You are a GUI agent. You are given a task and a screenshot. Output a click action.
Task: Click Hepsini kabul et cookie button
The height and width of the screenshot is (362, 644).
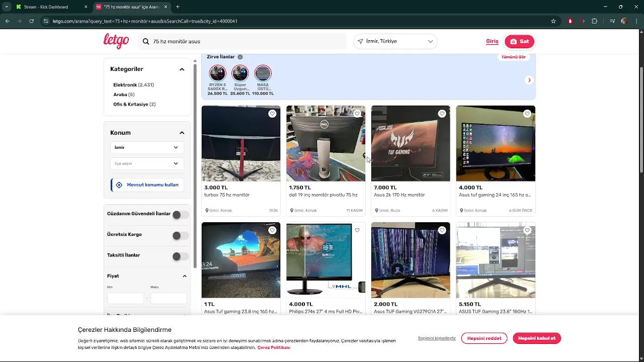click(x=537, y=338)
